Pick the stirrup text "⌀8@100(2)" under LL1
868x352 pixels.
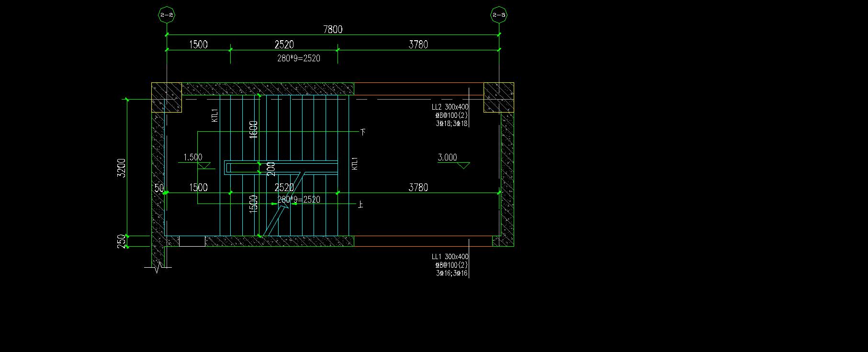(451, 265)
